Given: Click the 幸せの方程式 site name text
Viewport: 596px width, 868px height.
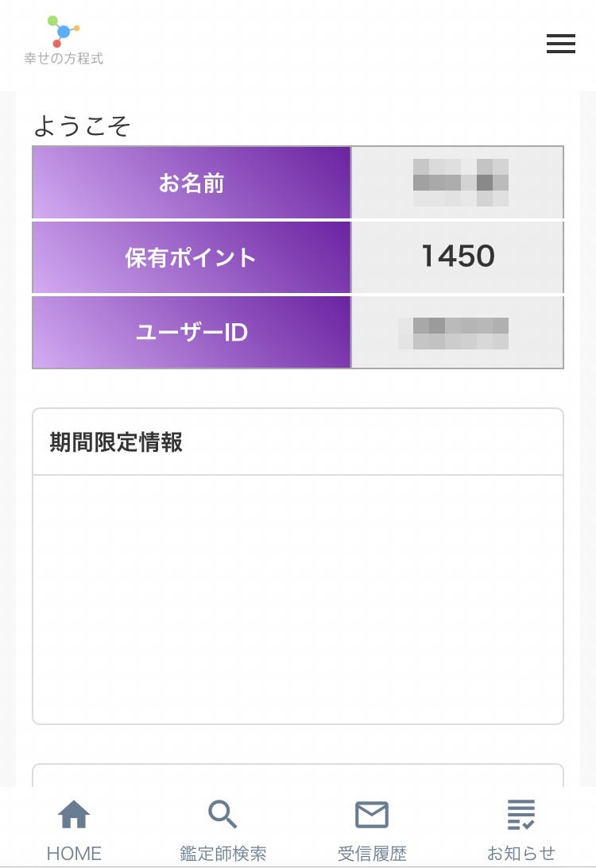Looking at the screenshot, I should tap(64, 58).
